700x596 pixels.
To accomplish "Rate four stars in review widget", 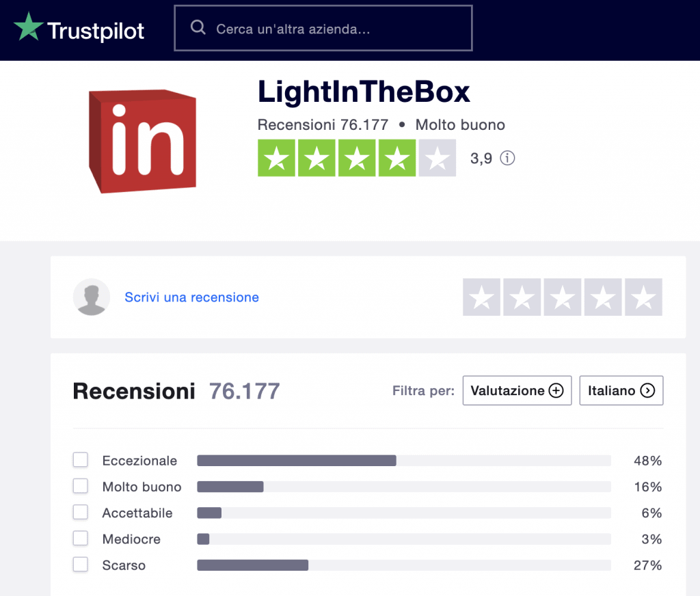I will [x=603, y=297].
